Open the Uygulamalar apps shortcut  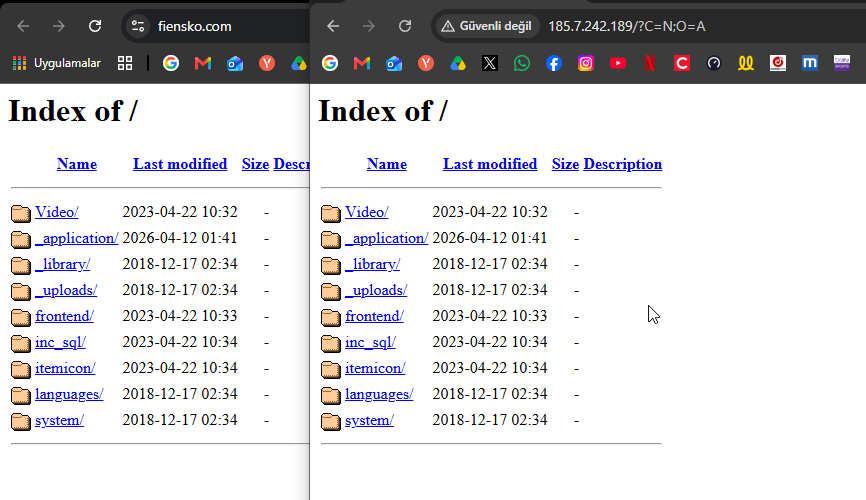point(56,64)
